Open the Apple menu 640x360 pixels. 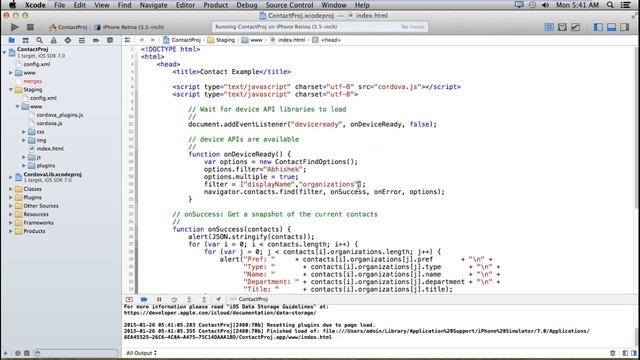(12, 5)
